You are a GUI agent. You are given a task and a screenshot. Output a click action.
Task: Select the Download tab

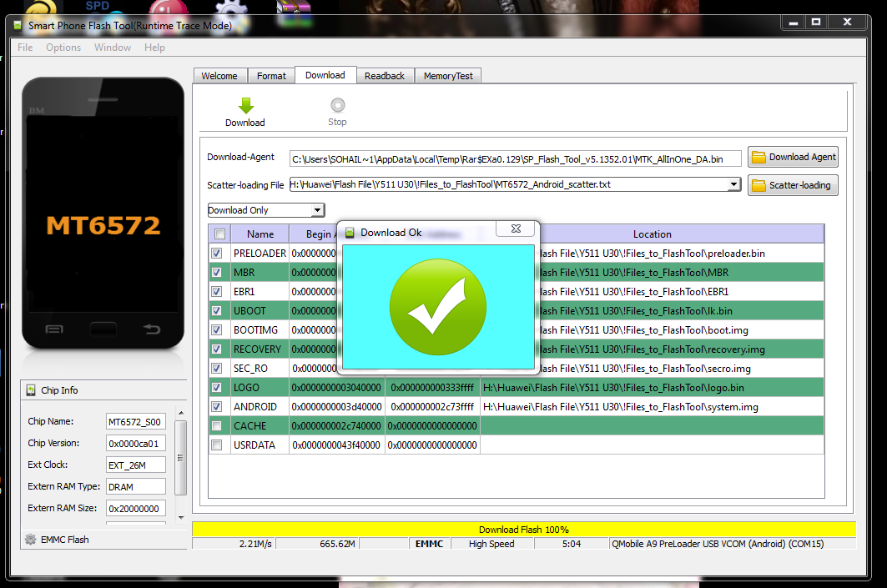[x=325, y=75]
